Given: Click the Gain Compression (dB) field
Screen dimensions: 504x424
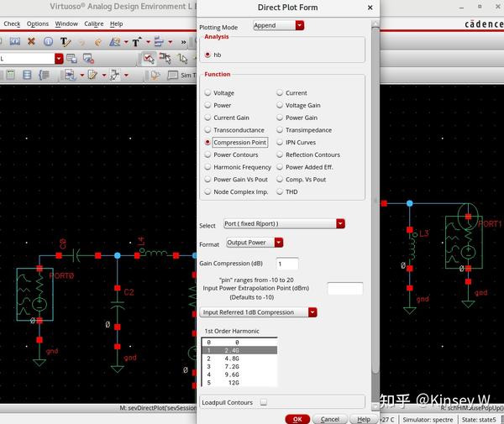Looking at the screenshot, I should (287, 264).
